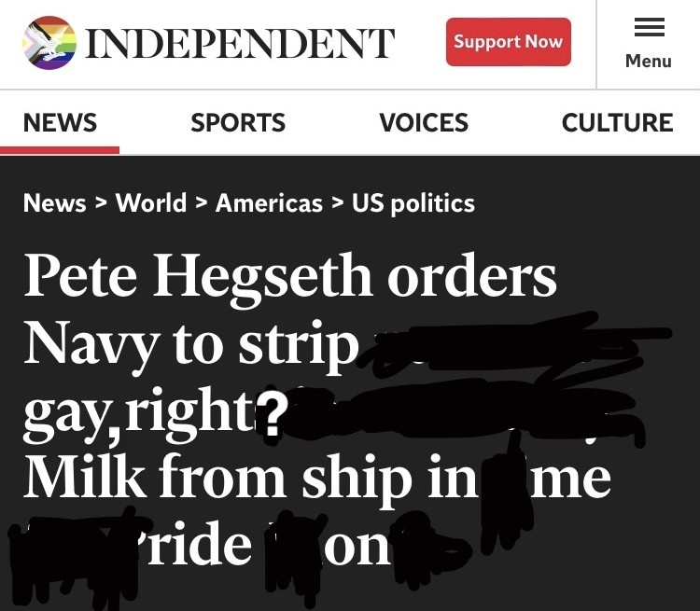Click the Menu text label

649,62
